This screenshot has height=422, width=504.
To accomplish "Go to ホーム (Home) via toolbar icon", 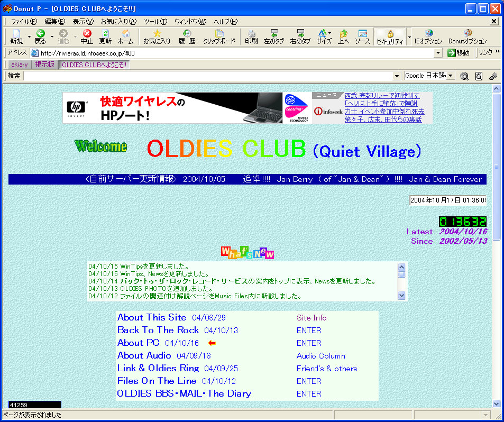I will coord(125,36).
